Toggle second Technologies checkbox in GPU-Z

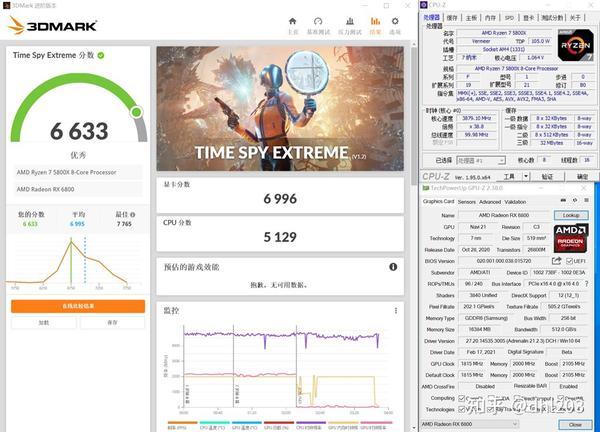click(x=491, y=409)
